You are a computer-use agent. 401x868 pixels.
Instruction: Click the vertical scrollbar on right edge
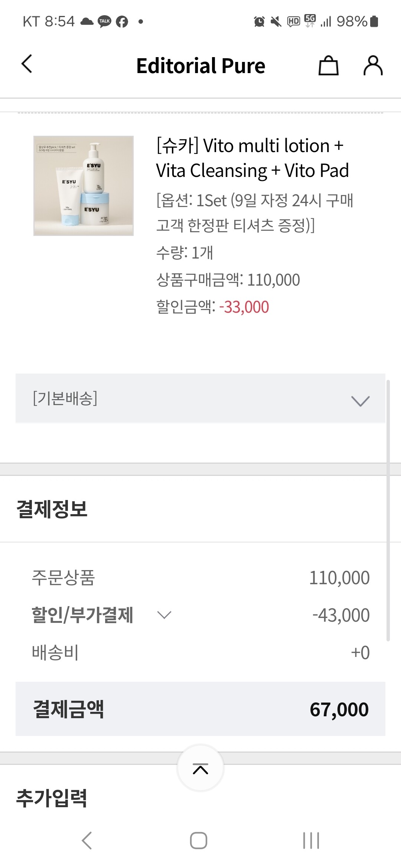pyautogui.click(x=388, y=510)
